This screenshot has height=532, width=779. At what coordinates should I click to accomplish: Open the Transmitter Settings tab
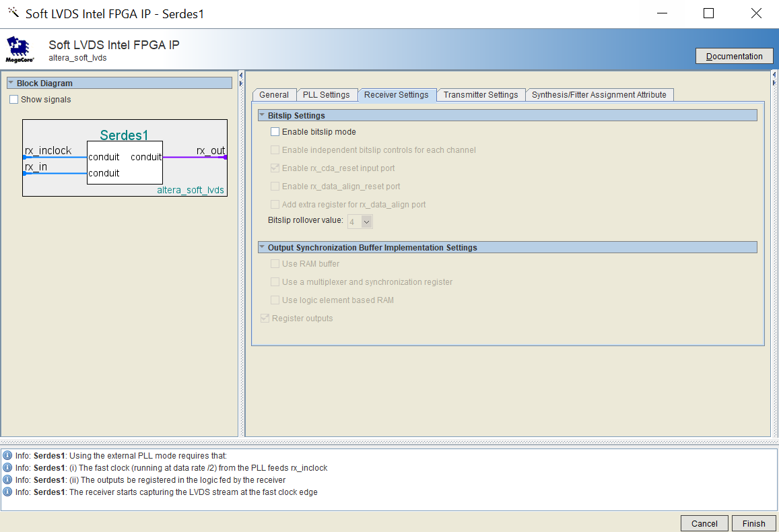click(481, 95)
